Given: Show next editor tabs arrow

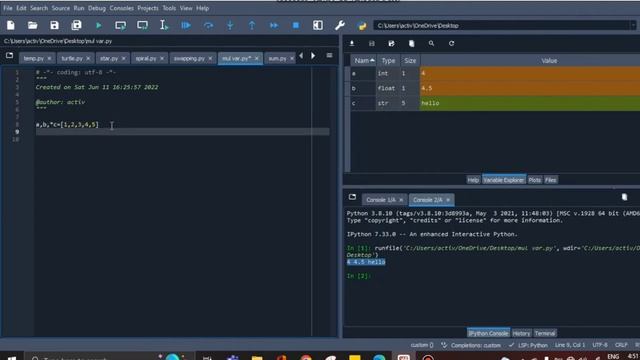Looking at the screenshot, I should pos(313,56).
